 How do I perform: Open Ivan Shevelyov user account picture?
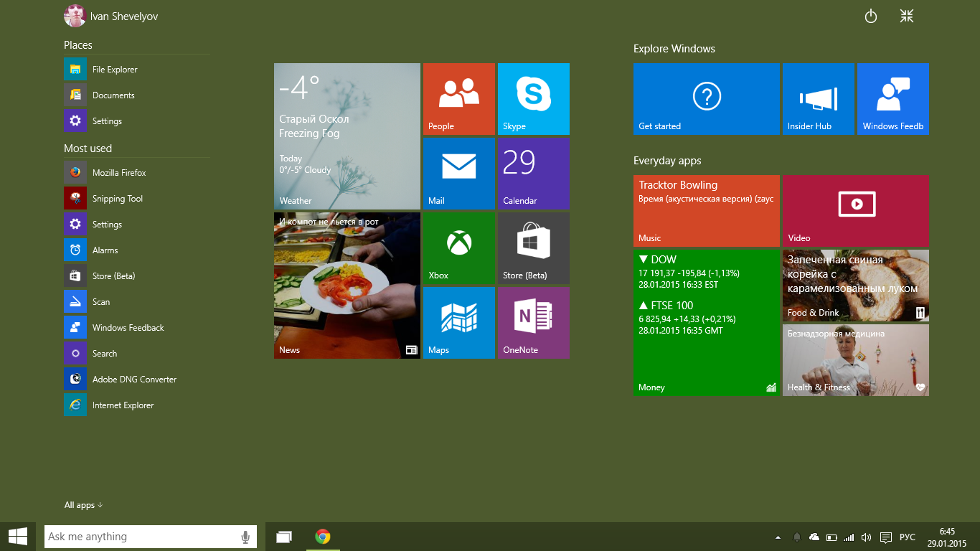pyautogui.click(x=75, y=15)
